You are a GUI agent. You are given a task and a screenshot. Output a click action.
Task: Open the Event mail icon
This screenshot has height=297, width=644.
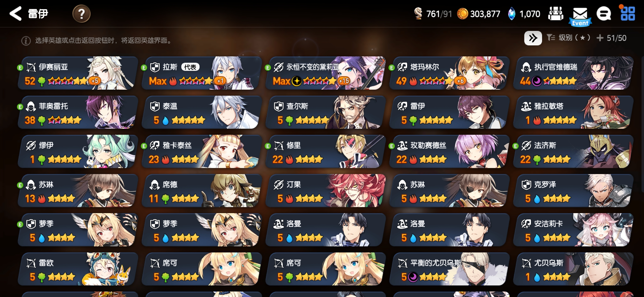580,16
